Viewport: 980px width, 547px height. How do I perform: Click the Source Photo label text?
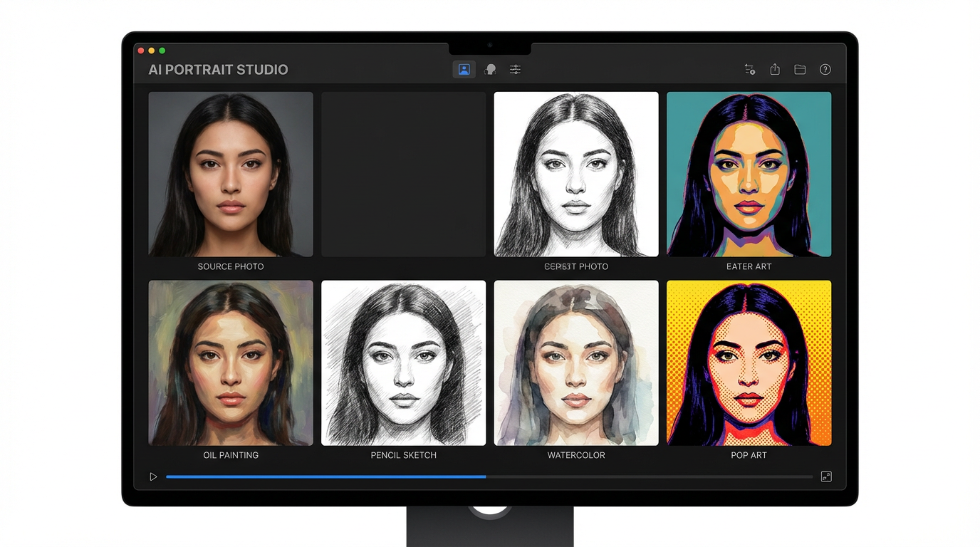[230, 266]
